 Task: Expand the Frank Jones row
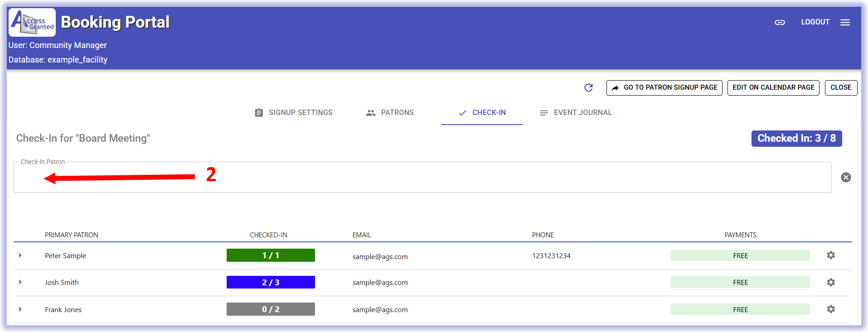[x=20, y=309]
